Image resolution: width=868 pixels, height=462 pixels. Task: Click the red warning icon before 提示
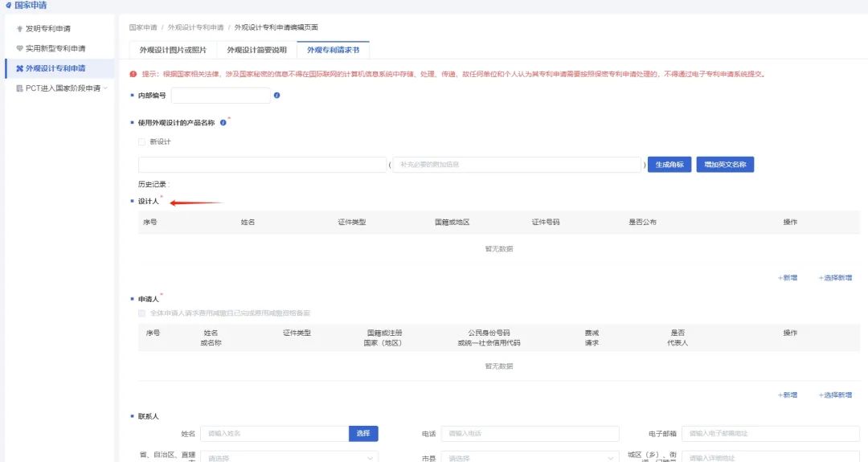(x=133, y=74)
